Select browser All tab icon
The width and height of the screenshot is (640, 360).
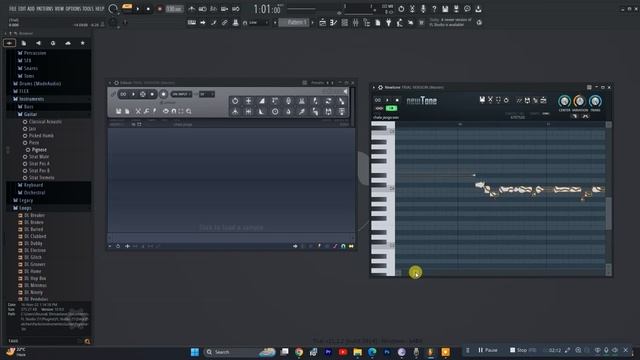click(9, 43)
